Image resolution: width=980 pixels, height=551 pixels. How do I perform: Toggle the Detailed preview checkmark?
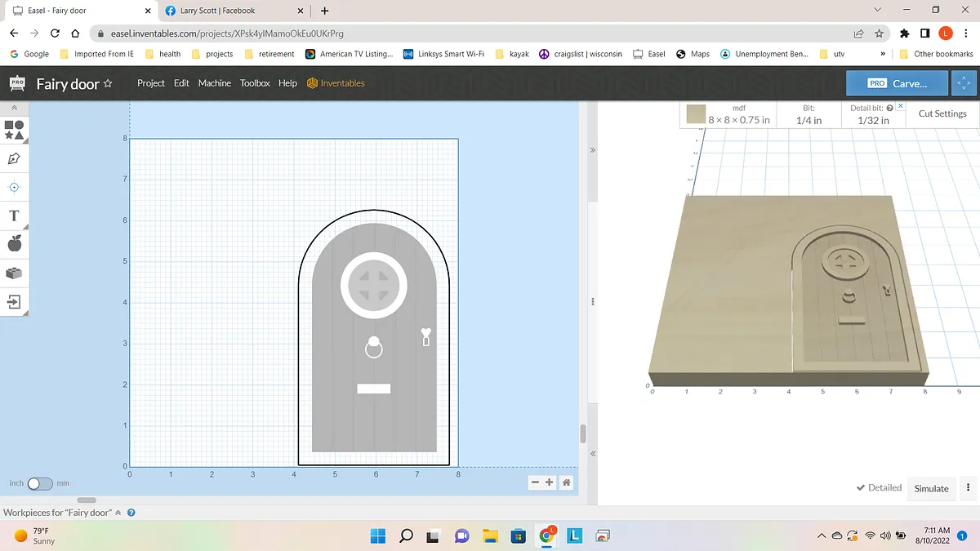tap(878, 487)
